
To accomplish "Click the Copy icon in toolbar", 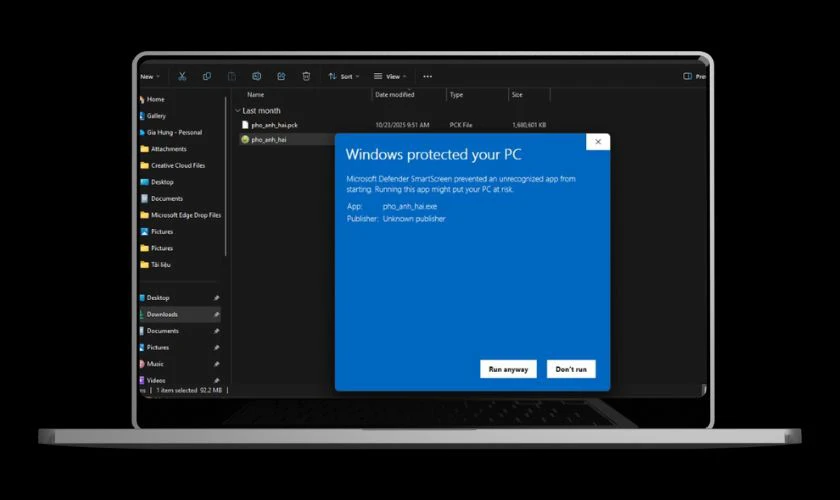I will (207, 76).
